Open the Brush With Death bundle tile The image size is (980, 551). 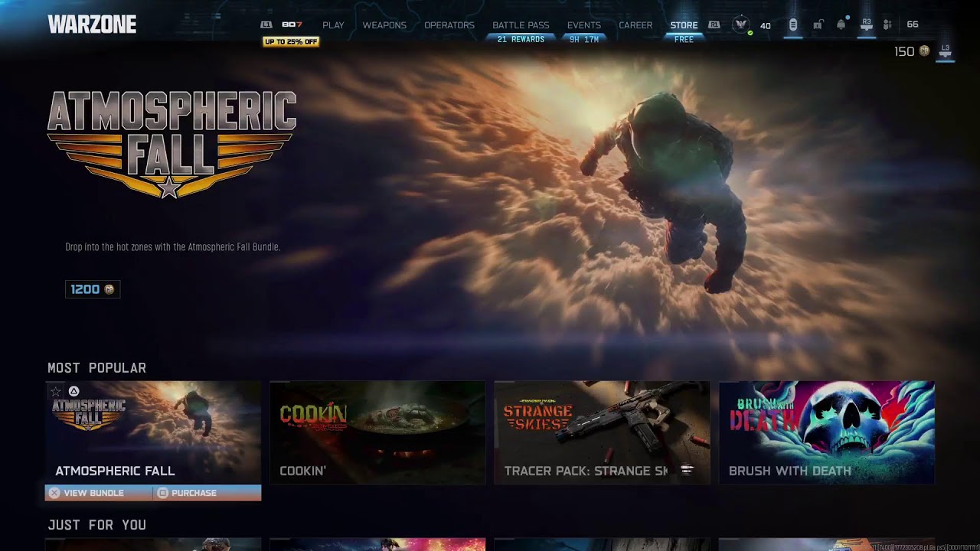point(827,432)
